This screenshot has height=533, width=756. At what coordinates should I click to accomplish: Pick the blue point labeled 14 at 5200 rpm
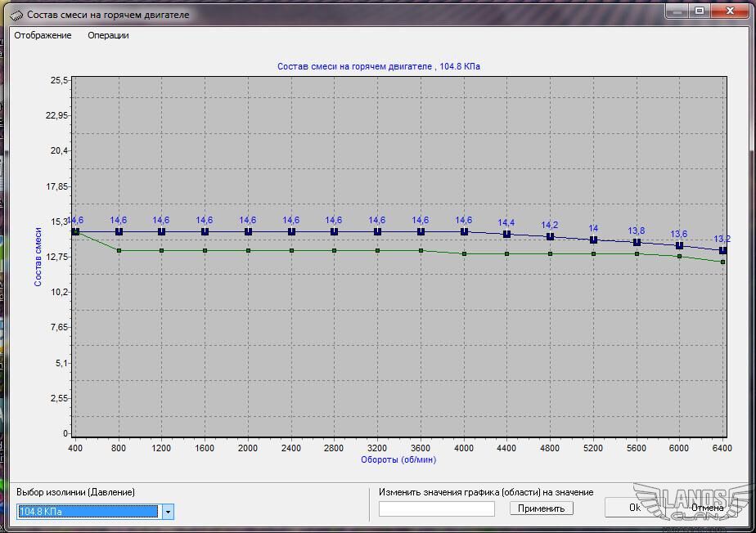pyautogui.click(x=593, y=240)
